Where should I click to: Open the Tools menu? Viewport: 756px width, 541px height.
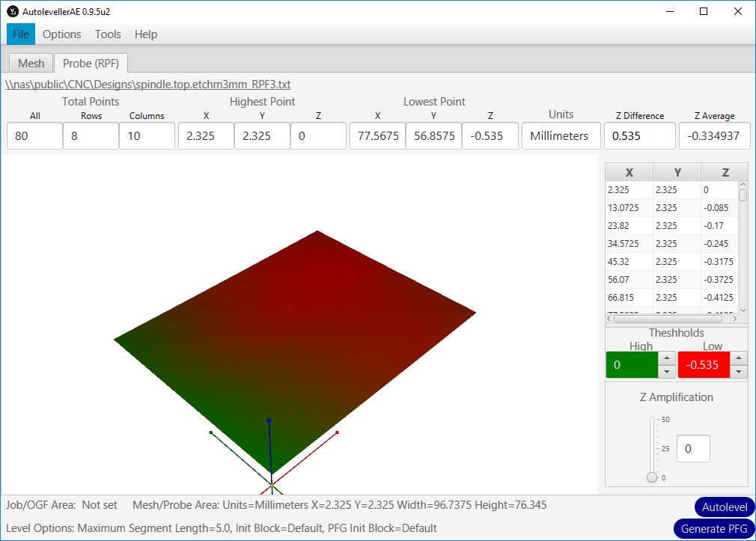click(x=108, y=34)
